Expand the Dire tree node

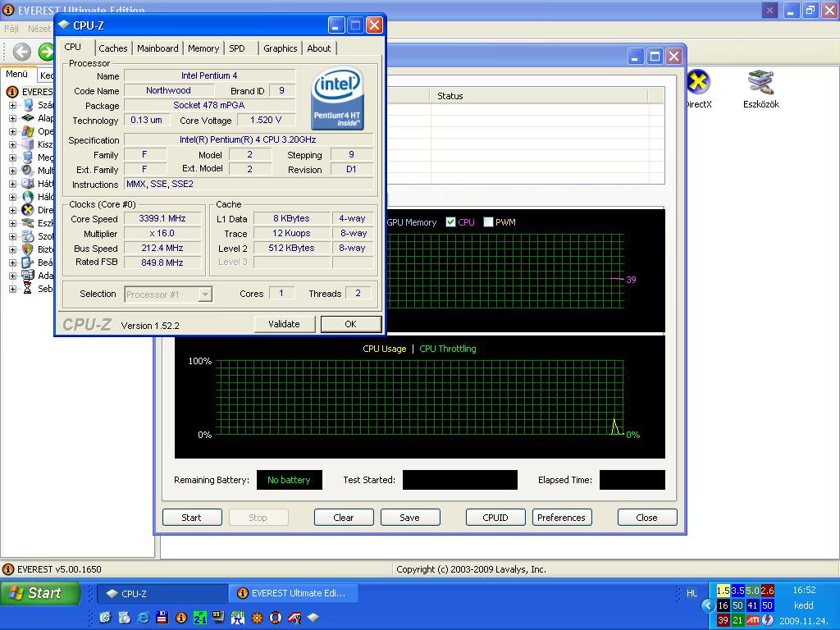[12, 209]
